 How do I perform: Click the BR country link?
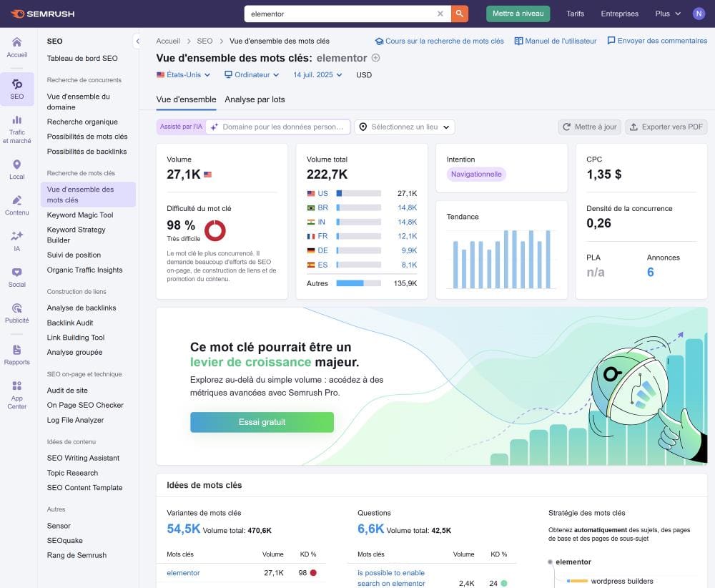pos(323,207)
